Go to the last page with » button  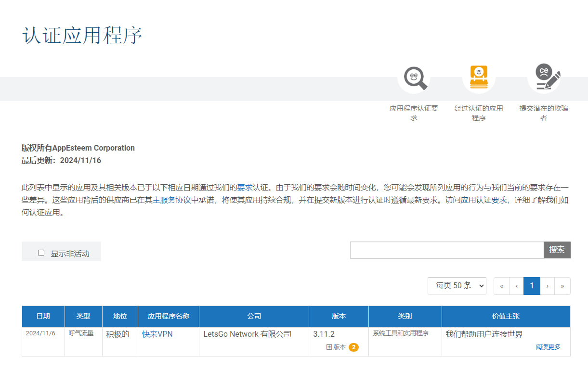pos(562,286)
